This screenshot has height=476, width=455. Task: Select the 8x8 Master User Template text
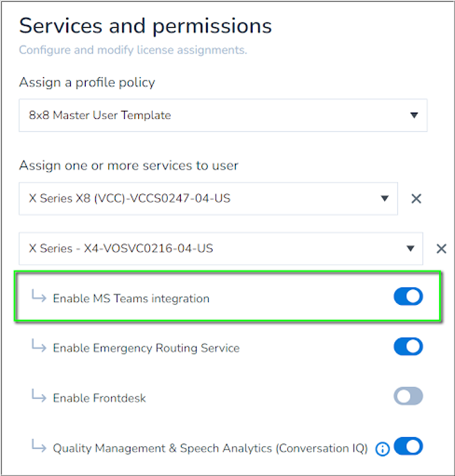click(x=100, y=115)
